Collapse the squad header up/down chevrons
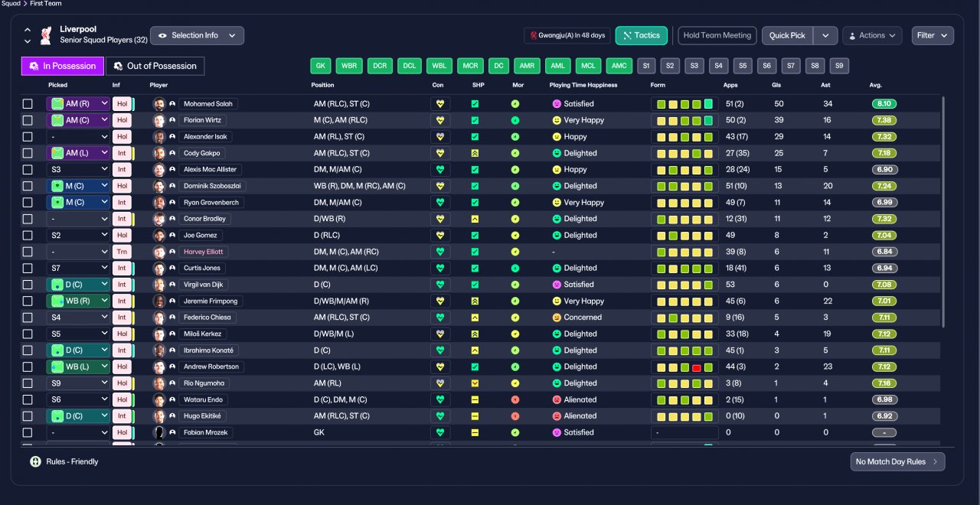Image resolution: width=980 pixels, height=505 pixels. [x=28, y=35]
